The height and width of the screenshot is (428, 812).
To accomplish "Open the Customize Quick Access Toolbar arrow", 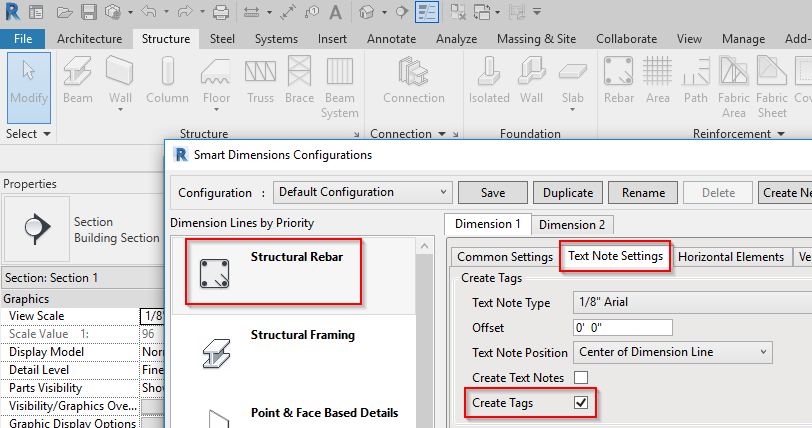I will pos(537,11).
